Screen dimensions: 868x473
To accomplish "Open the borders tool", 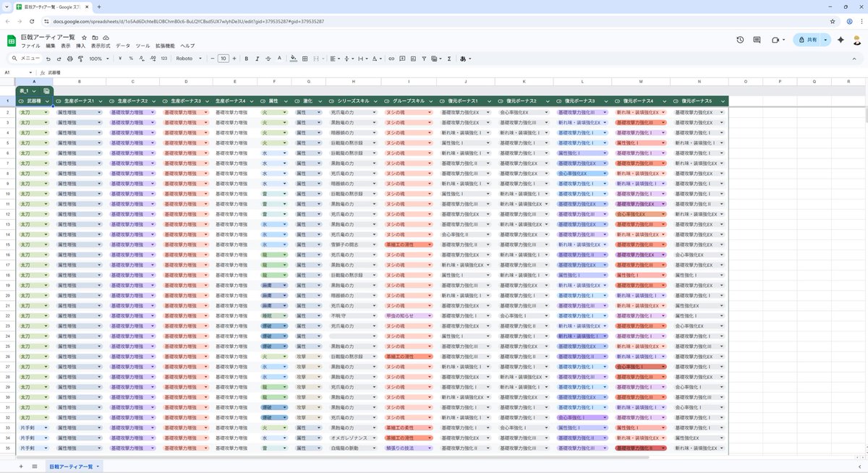I will pos(305,59).
